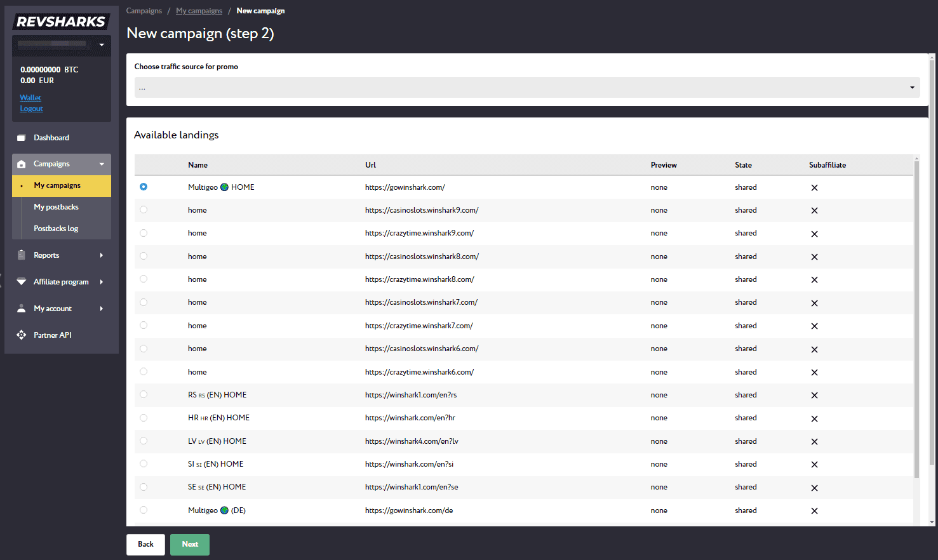This screenshot has width=938, height=560.
Task: Click the X for crazytime.winshark8.com row
Action: tap(814, 280)
